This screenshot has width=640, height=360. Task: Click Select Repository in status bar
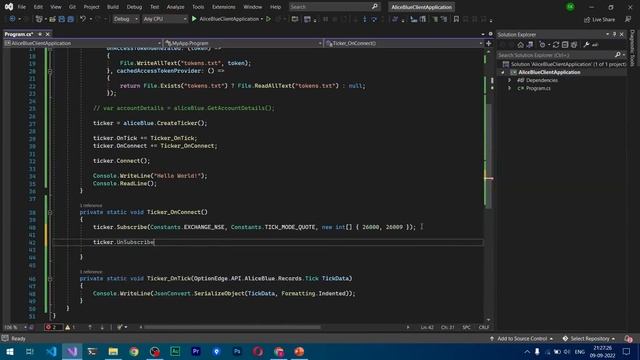tap(589, 339)
